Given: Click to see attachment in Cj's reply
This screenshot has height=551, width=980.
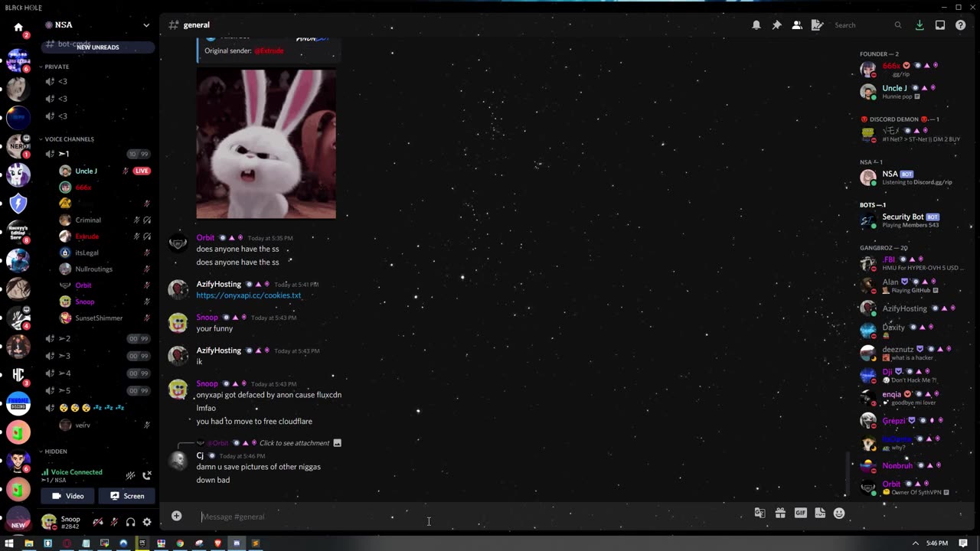Looking at the screenshot, I should (294, 443).
